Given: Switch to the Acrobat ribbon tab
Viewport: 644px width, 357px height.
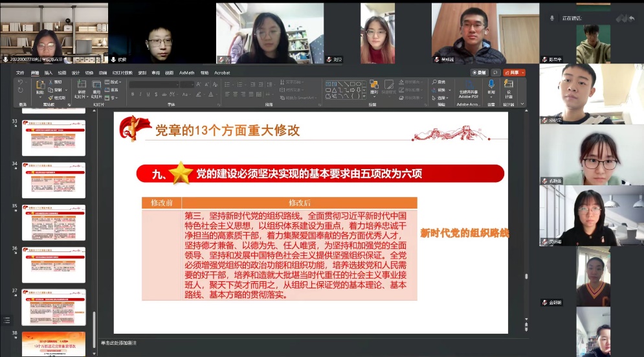Looking at the screenshot, I should pyautogui.click(x=222, y=73).
